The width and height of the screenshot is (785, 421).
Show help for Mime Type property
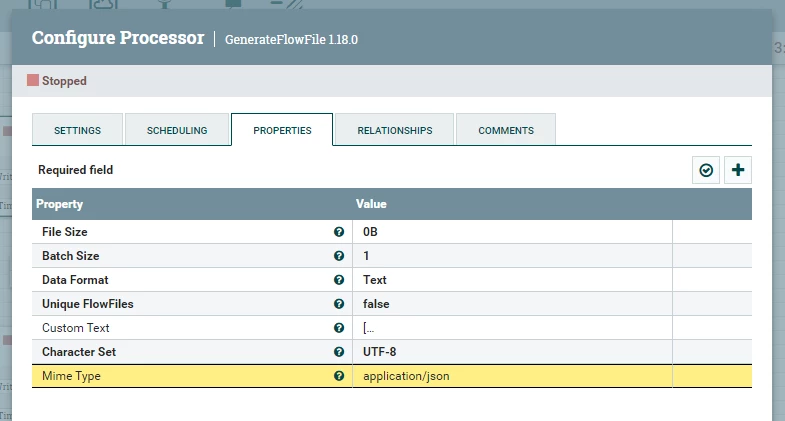(x=339, y=376)
